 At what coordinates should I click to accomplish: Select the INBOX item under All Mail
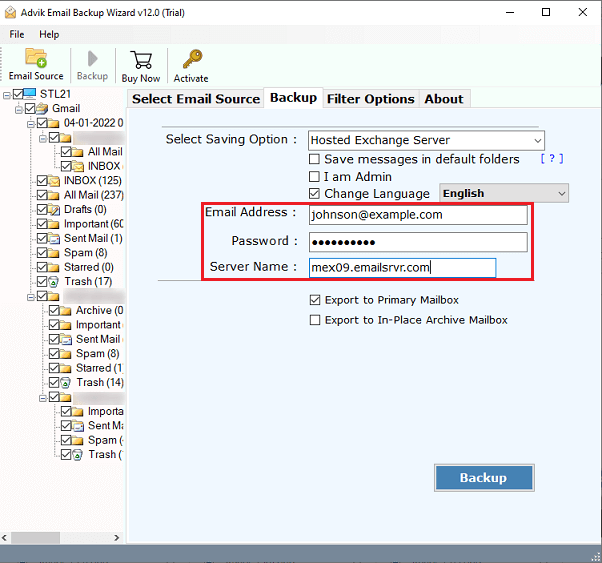click(x=104, y=166)
